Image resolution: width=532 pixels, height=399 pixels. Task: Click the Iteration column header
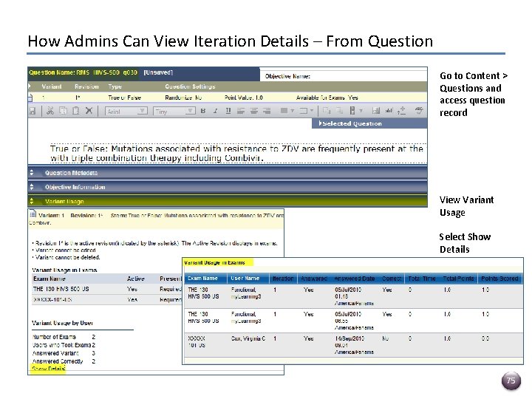(x=283, y=279)
